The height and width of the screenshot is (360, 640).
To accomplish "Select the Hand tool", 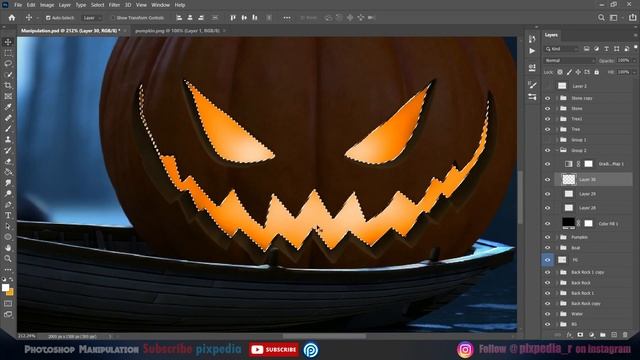I will [x=8, y=248].
